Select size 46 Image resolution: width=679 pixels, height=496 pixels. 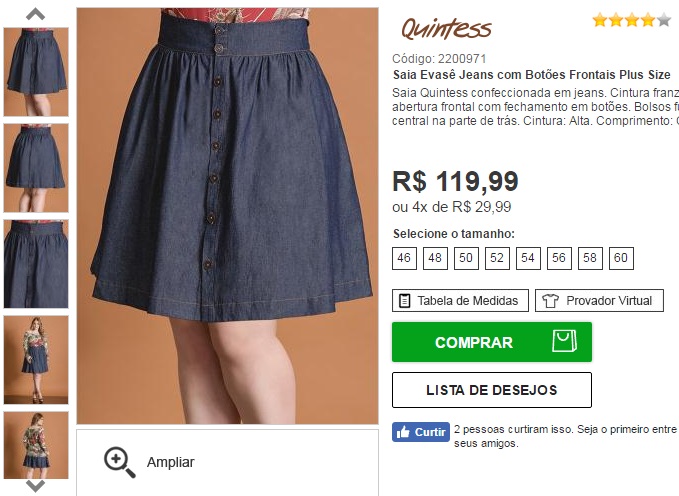(404, 258)
